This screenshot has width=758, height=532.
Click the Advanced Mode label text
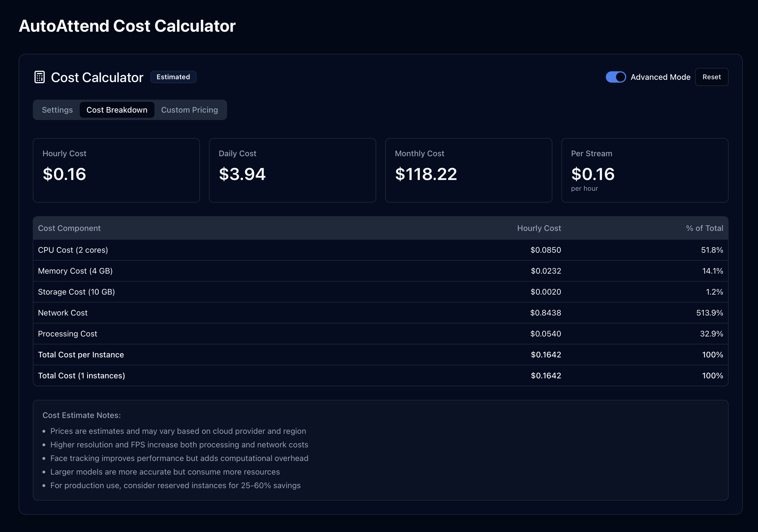pos(660,77)
